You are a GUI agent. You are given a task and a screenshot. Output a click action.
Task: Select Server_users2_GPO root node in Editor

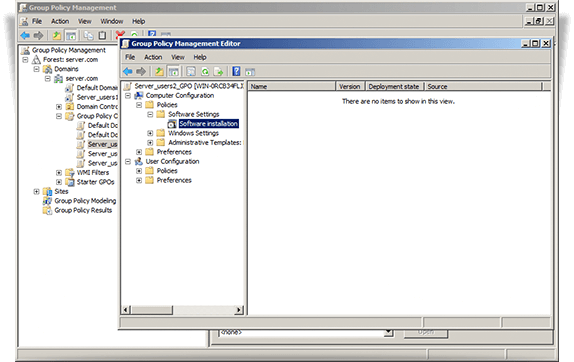click(189, 86)
